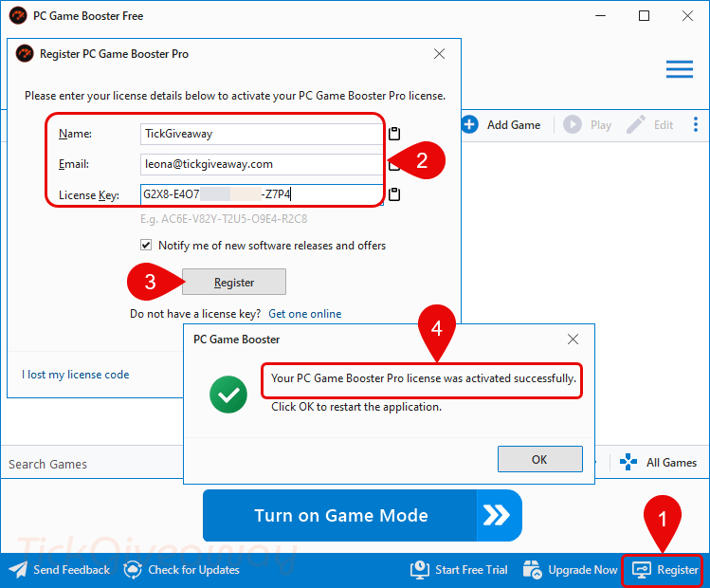Image resolution: width=710 pixels, height=588 pixels.
Task: Click Check for Updates in footer
Action: pyautogui.click(x=182, y=570)
